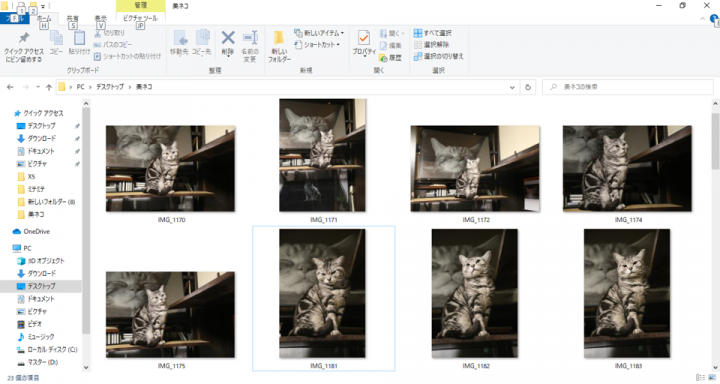Click 選択解除 (Select none)

click(x=431, y=45)
